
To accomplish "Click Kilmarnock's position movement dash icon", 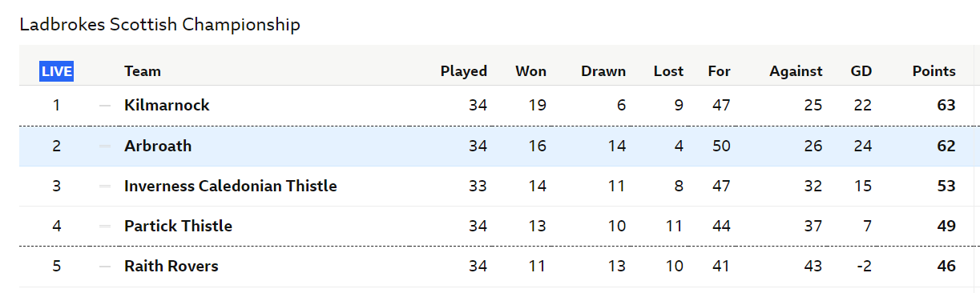I will (x=105, y=106).
